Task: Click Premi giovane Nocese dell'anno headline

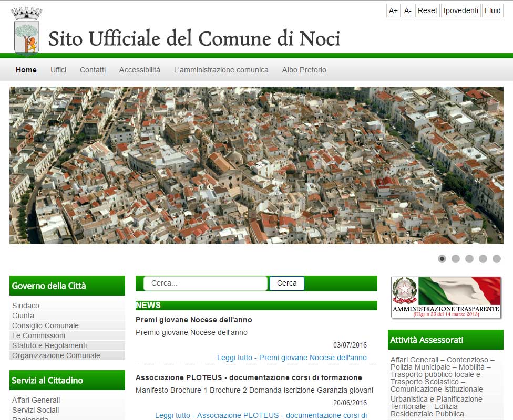Action: (x=193, y=320)
